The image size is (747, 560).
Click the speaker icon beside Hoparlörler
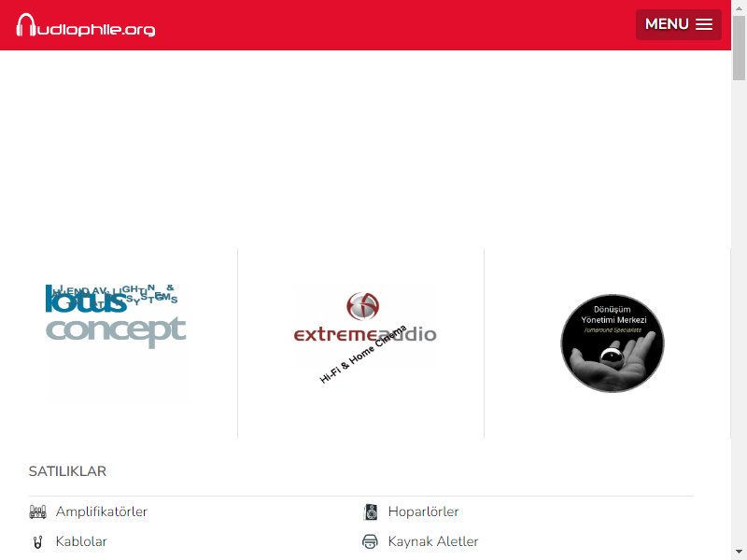coord(370,511)
